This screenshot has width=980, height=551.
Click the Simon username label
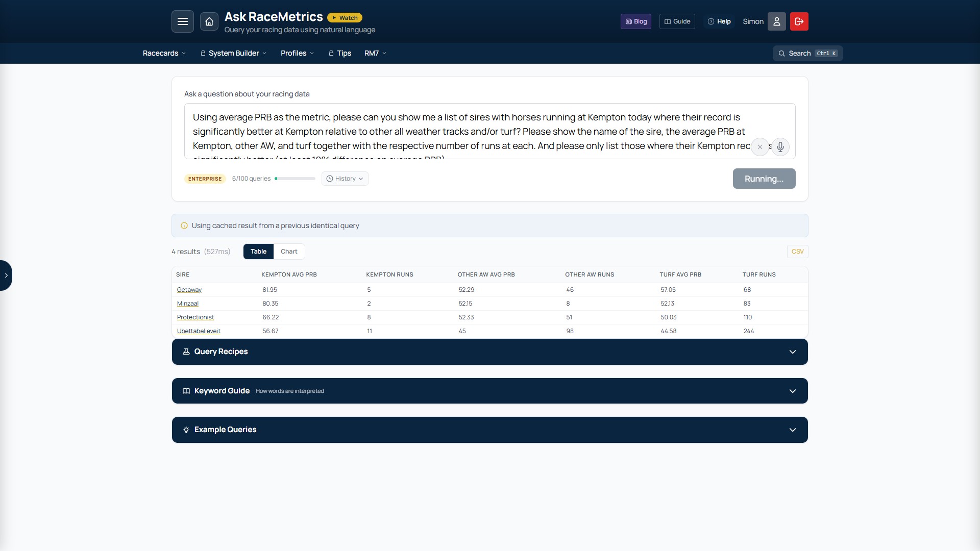click(x=753, y=21)
